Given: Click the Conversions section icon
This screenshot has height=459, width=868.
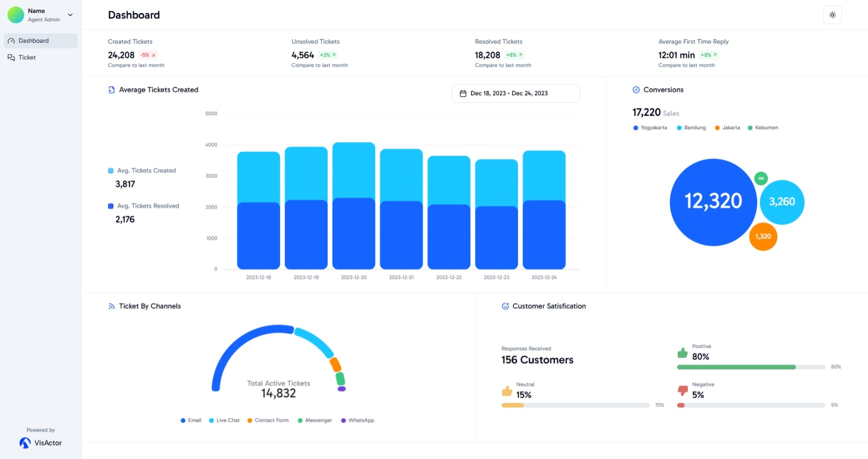Looking at the screenshot, I should 636,90.
